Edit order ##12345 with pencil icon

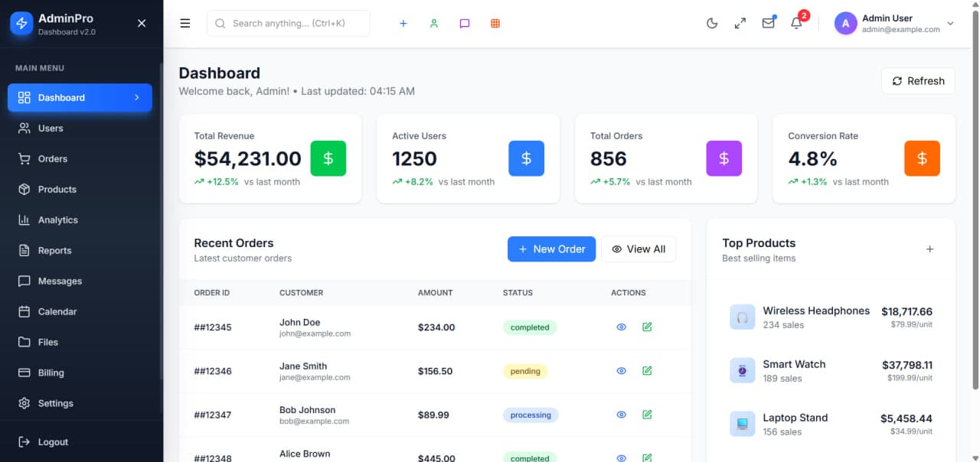click(647, 327)
